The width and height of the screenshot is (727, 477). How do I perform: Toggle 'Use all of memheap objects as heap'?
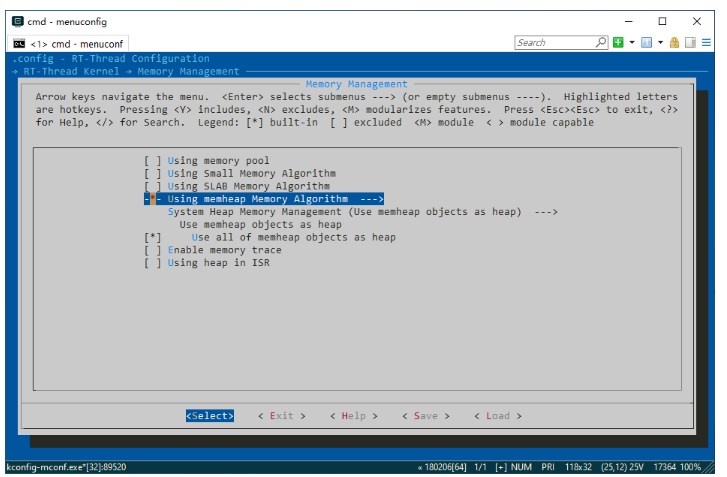tap(153, 237)
